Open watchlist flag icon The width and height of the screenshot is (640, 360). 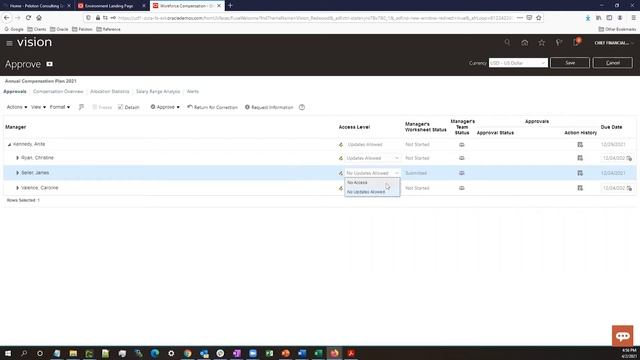coord(559,42)
